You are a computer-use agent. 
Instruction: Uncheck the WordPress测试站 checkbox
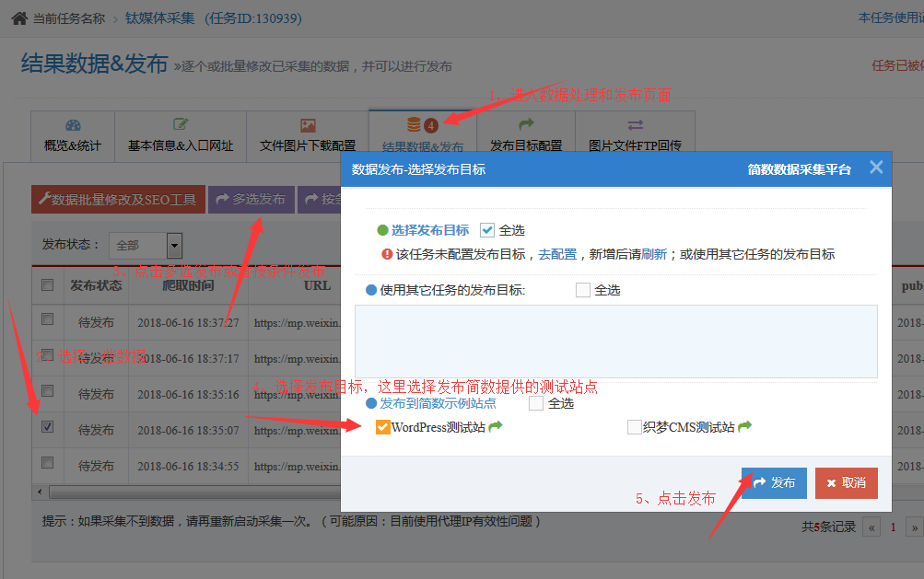coord(382,427)
